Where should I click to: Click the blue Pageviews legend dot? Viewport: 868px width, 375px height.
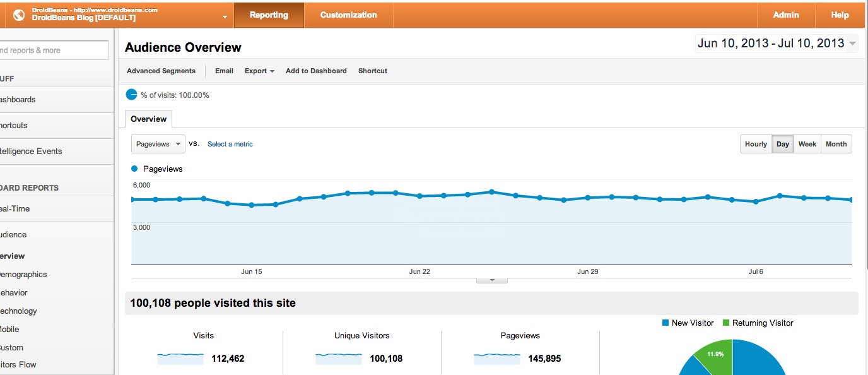[x=134, y=169]
